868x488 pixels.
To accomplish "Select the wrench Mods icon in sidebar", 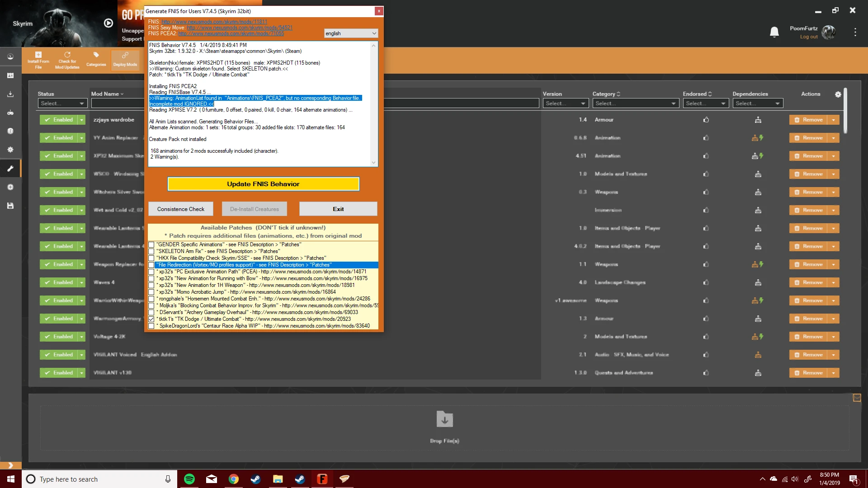I will [x=10, y=169].
